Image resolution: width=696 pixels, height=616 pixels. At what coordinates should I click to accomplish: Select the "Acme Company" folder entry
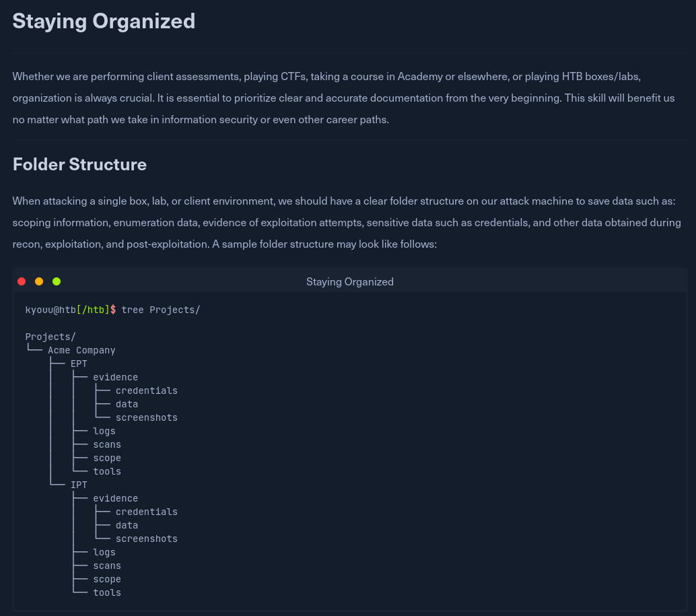81,350
